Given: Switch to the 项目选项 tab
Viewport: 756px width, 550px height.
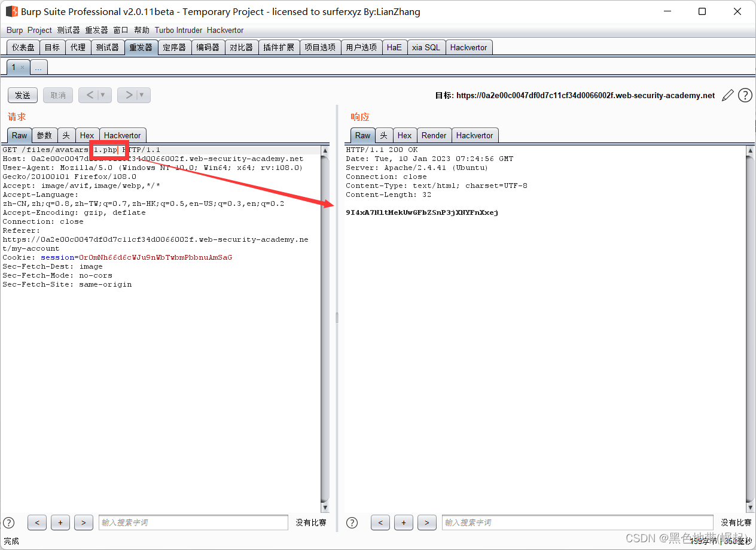Looking at the screenshot, I should (320, 47).
